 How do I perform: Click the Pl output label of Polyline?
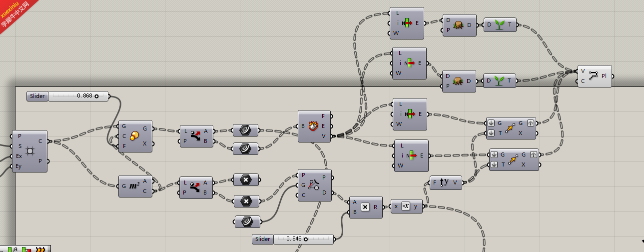pyautogui.click(x=604, y=76)
